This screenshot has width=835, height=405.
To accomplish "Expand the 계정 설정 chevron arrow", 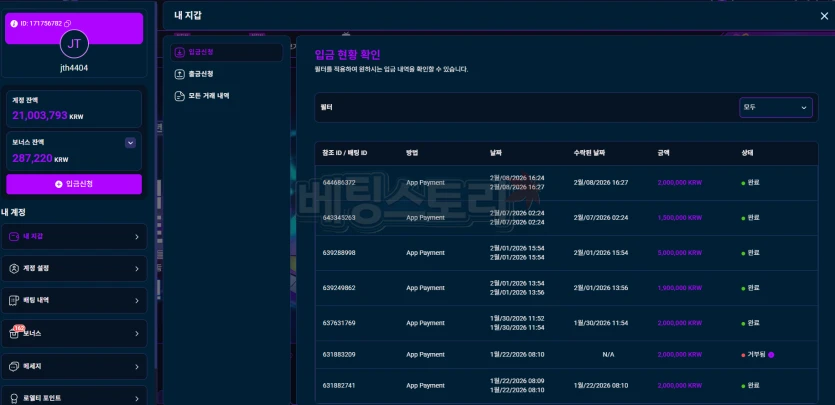I will pyautogui.click(x=137, y=269).
